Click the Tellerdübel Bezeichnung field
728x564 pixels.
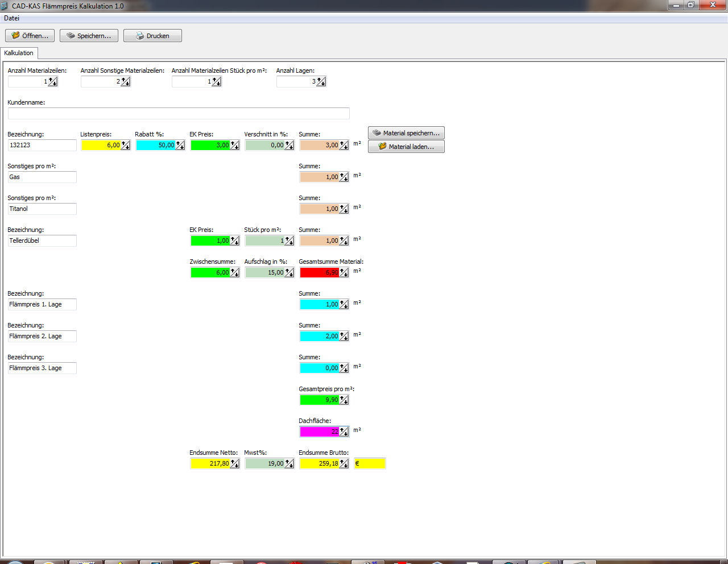coord(42,241)
